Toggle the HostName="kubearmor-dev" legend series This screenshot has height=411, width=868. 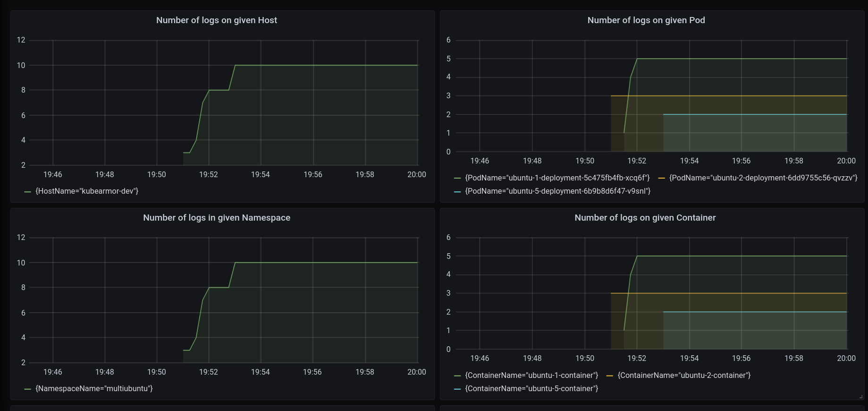[87, 191]
